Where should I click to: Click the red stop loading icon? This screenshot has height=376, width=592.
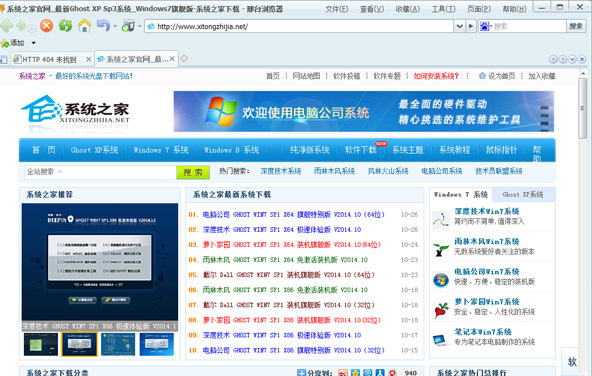pos(46,26)
